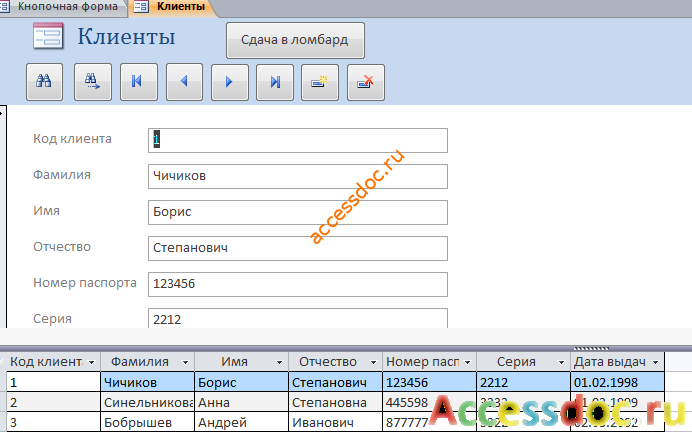Go to the next record
The width and height of the screenshot is (692, 432).
(229, 83)
